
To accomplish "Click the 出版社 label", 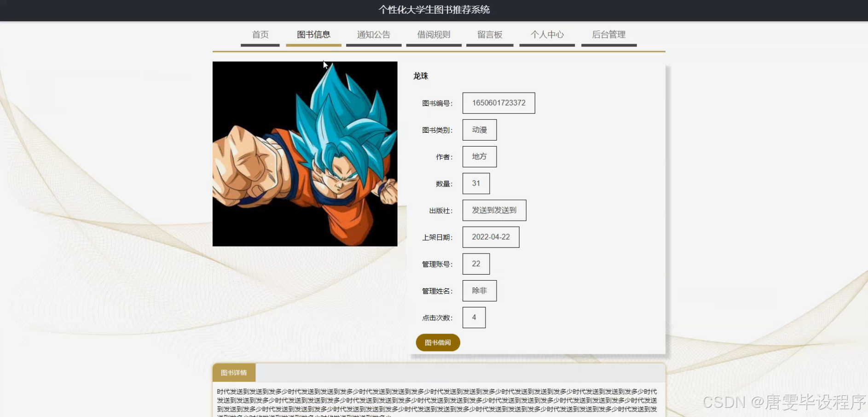I will (441, 211).
